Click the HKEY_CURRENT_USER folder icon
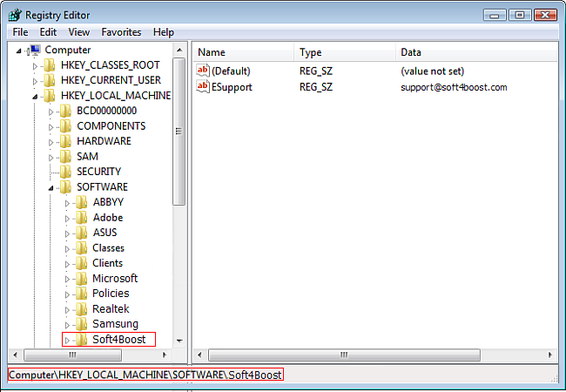The height and width of the screenshot is (392, 566). 49,80
